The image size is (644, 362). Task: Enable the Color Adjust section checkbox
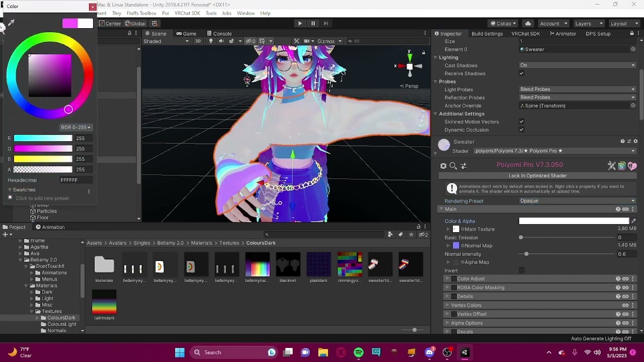pos(454,279)
